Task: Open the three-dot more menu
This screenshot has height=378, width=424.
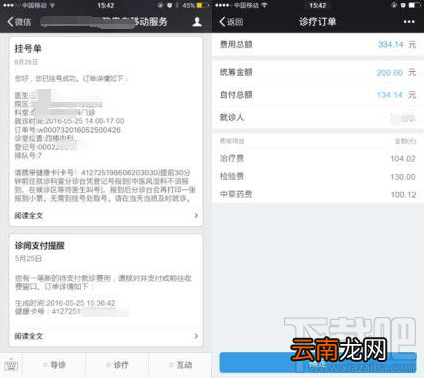Action: coord(409,22)
